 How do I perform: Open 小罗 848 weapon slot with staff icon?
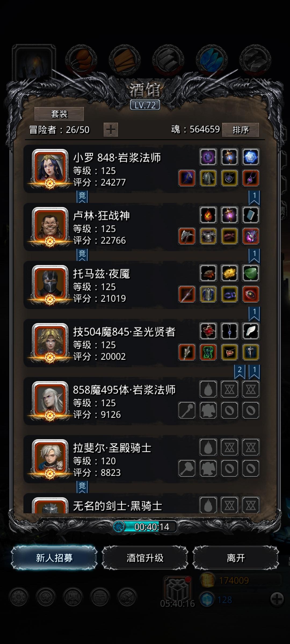click(x=187, y=178)
